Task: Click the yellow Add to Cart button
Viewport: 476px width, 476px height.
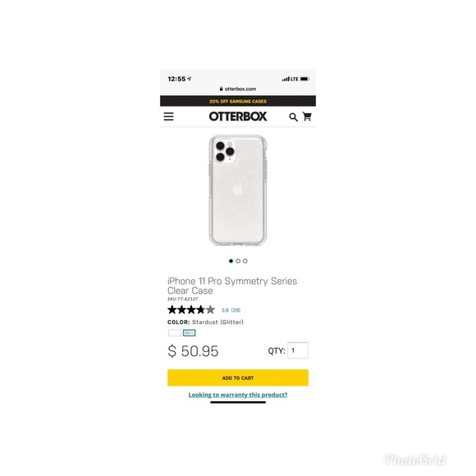Action: pos(238,378)
